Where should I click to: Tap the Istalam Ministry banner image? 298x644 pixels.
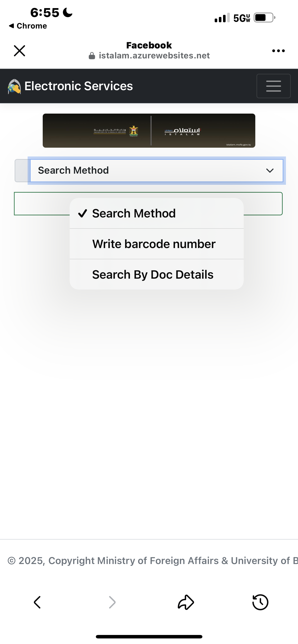[x=149, y=131]
